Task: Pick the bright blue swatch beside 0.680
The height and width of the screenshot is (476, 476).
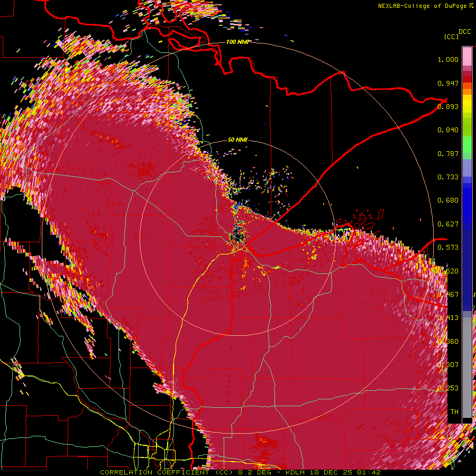Action: 467,202
